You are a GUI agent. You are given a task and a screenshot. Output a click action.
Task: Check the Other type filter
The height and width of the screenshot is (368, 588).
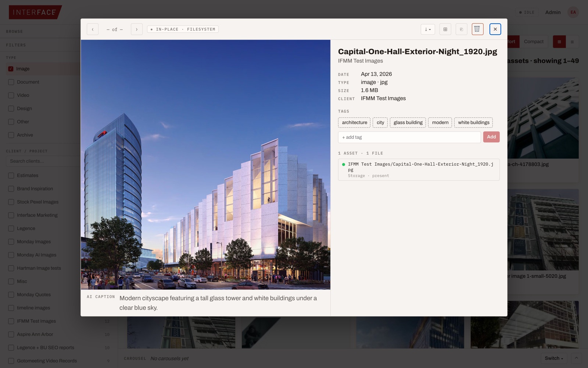click(x=11, y=122)
